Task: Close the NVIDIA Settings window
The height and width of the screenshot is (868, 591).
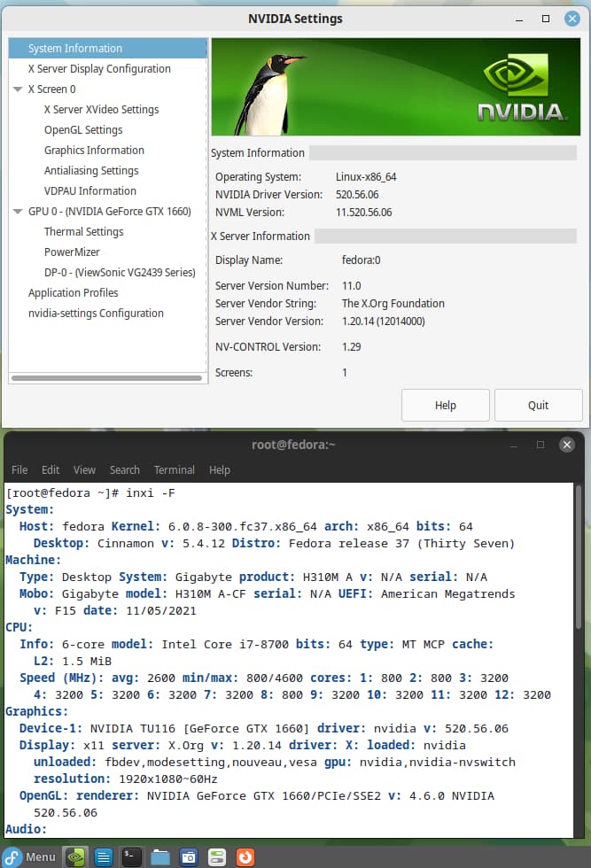Action: click(x=572, y=19)
